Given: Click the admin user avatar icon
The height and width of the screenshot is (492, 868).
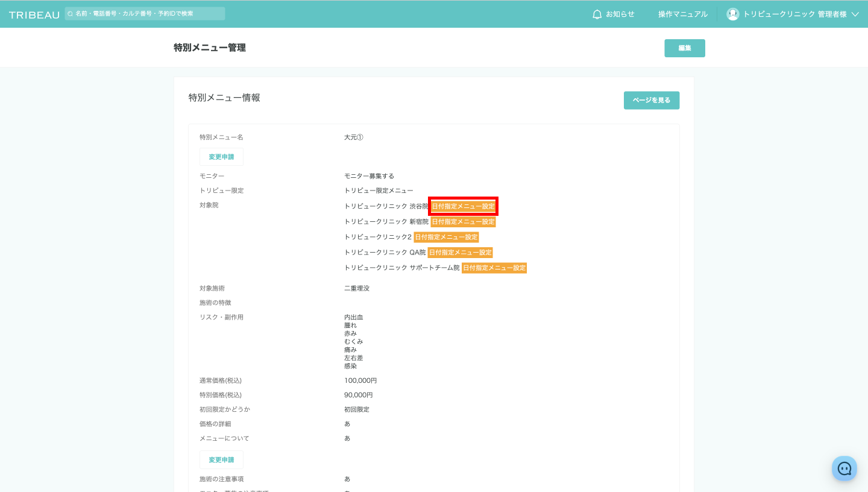Looking at the screenshot, I should 733,14.
